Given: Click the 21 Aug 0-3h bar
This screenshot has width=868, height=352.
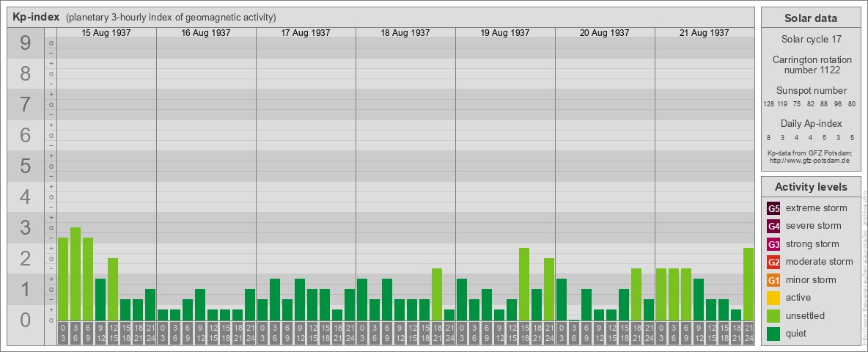Looking at the screenshot, I should click(x=661, y=294).
